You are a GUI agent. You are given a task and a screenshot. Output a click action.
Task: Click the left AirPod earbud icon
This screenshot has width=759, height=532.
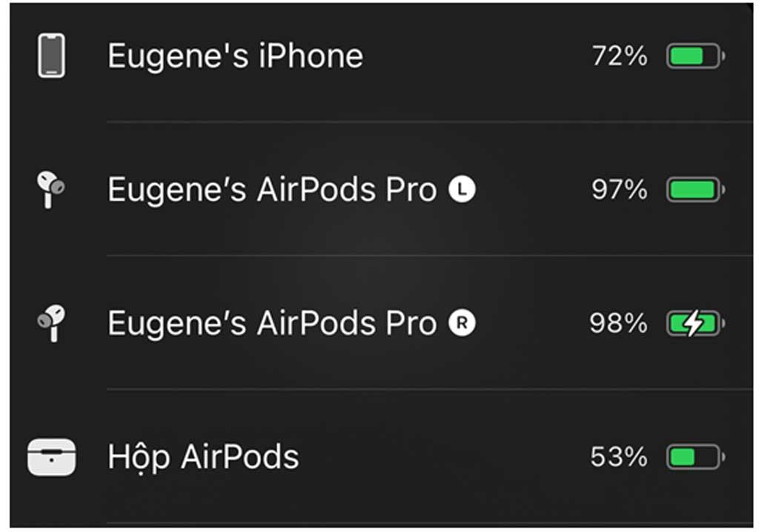click(x=51, y=189)
